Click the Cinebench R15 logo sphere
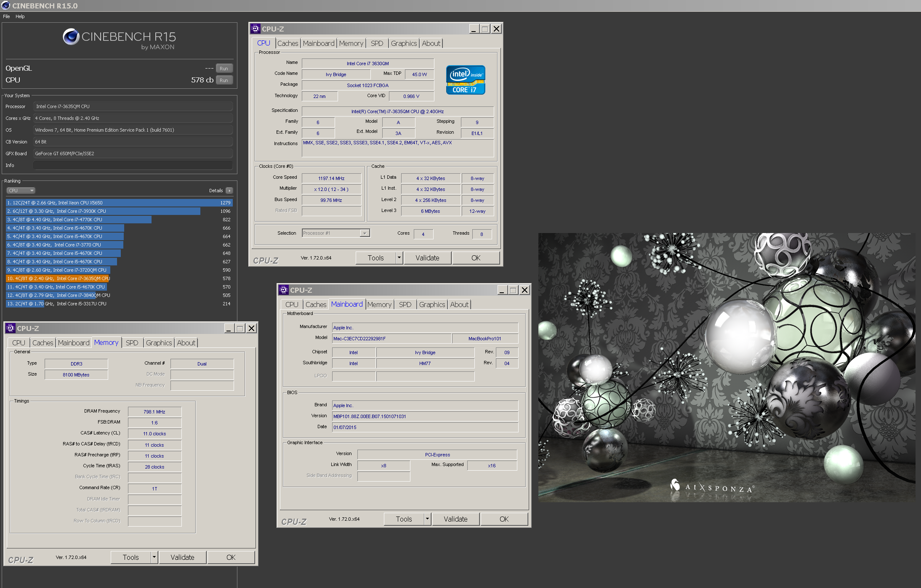Viewport: 921px width, 588px height. [x=71, y=37]
